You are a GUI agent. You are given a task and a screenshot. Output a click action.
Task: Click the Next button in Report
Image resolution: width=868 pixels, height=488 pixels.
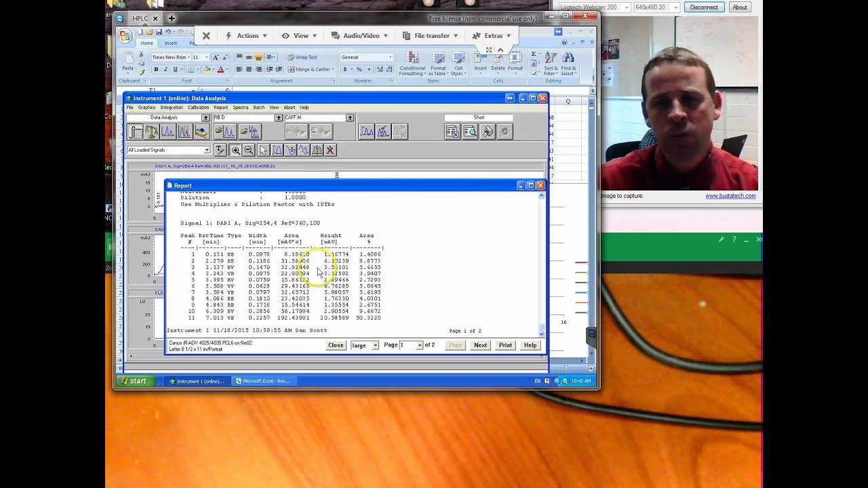point(480,346)
